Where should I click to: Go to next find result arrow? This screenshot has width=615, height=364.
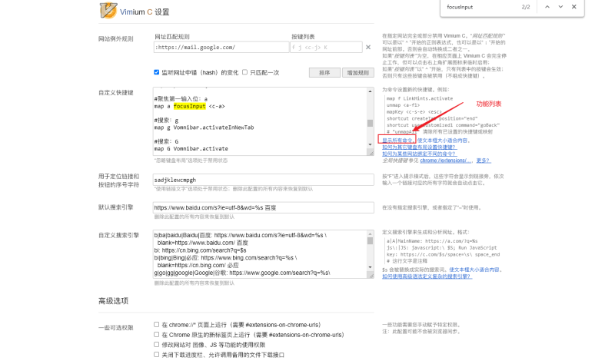560,7
